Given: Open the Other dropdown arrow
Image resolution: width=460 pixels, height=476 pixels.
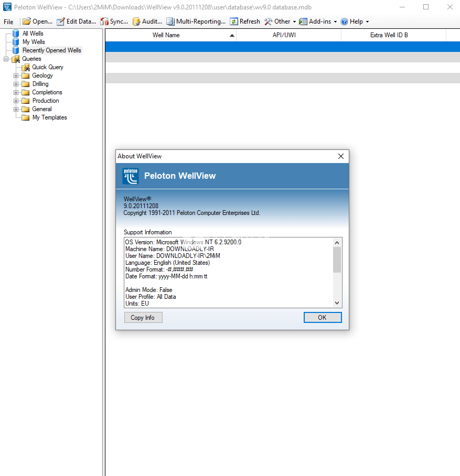Looking at the screenshot, I should tap(294, 22).
